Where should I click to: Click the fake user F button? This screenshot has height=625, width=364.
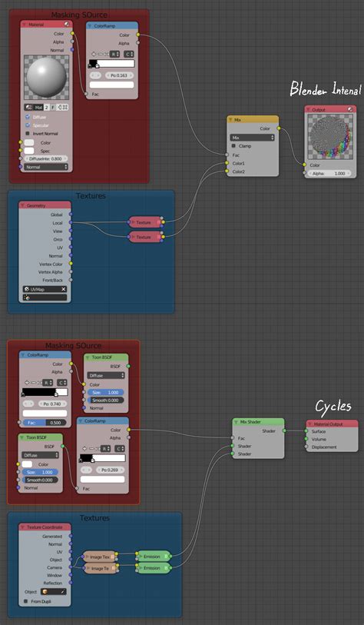point(52,108)
